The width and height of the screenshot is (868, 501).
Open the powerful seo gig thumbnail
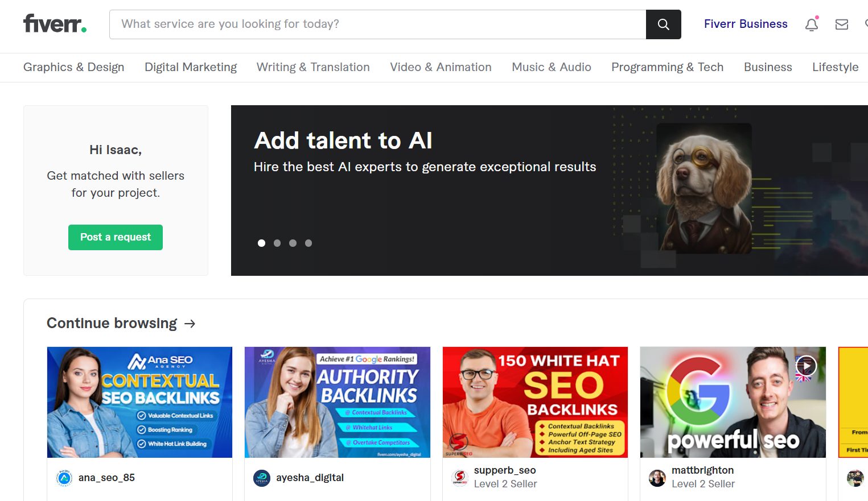tap(733, 402)
